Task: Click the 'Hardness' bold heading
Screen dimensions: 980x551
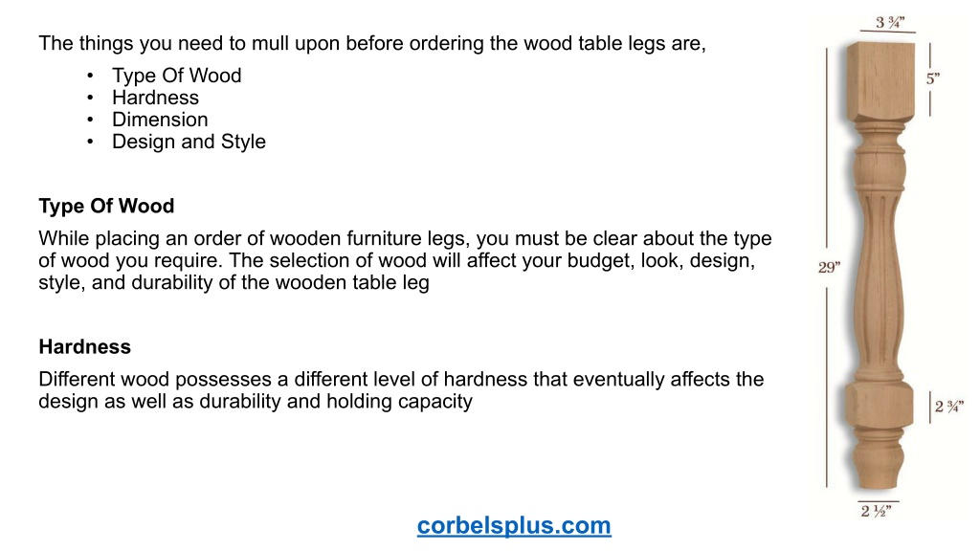Action: click(x=84, y=346)
